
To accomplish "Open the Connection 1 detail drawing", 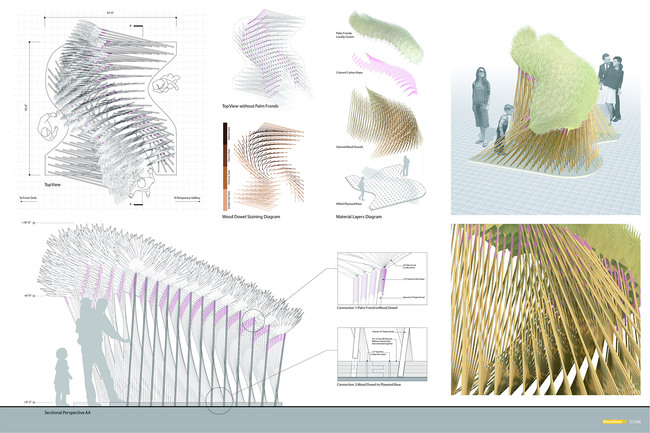I will tap(382, 278).
